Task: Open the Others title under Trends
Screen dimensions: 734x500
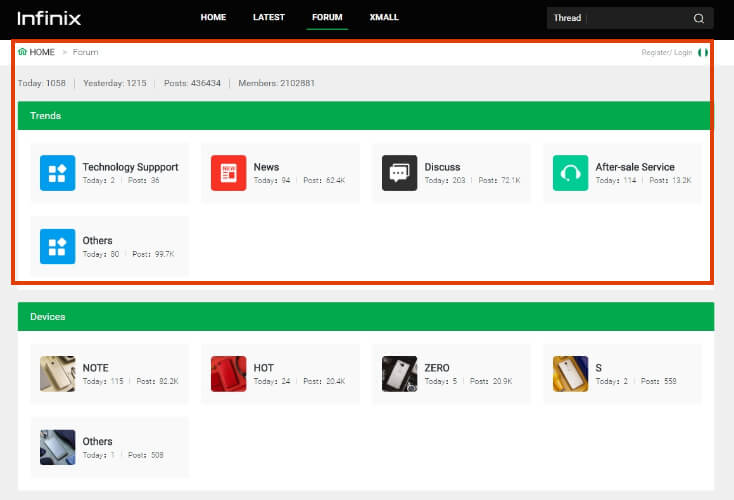Action: [x=97, y=241]
